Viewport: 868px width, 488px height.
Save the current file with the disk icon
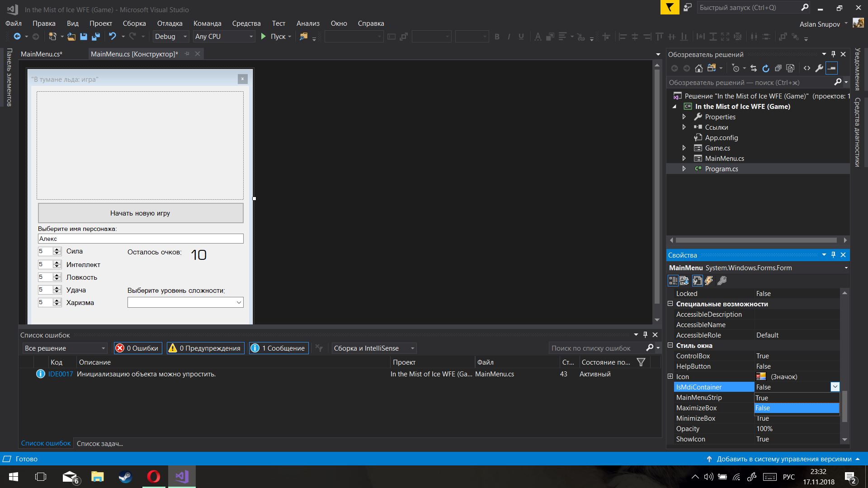(83, 37)
